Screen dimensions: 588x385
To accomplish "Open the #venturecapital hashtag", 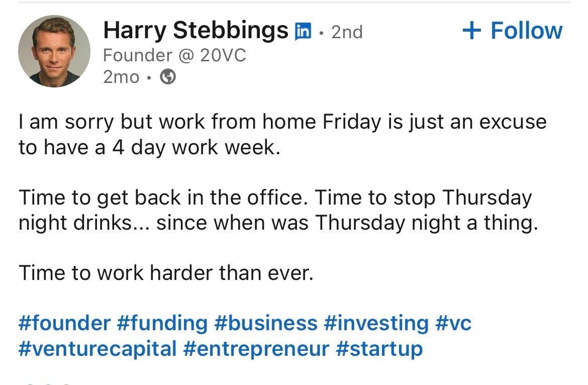I will pyautogui.click(x=97, y=349).
